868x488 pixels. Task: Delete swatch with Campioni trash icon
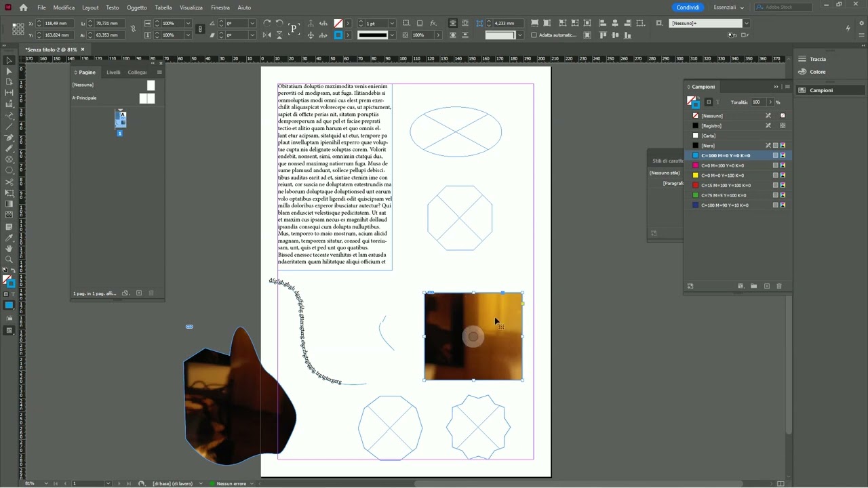(779, 286)
